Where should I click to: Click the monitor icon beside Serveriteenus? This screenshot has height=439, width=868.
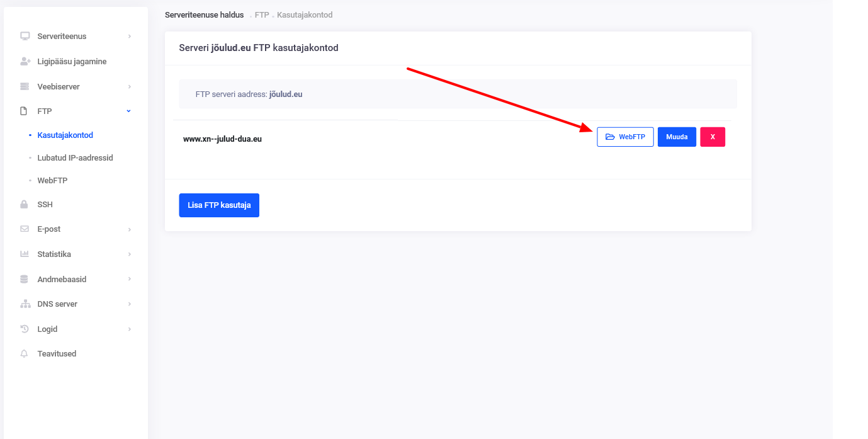coord(25,37)
